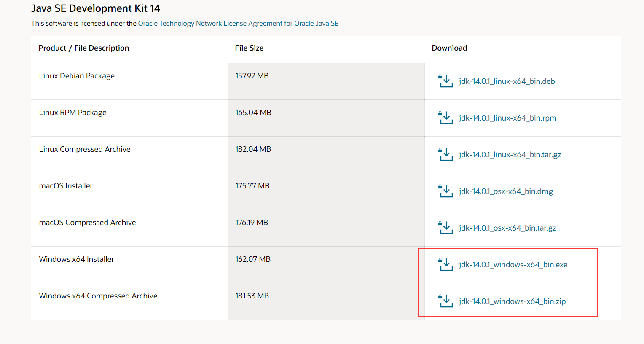Click download icon beside osx-x64_bin.dmg
This screenshot has height=344, width=644.
(445, 191)
